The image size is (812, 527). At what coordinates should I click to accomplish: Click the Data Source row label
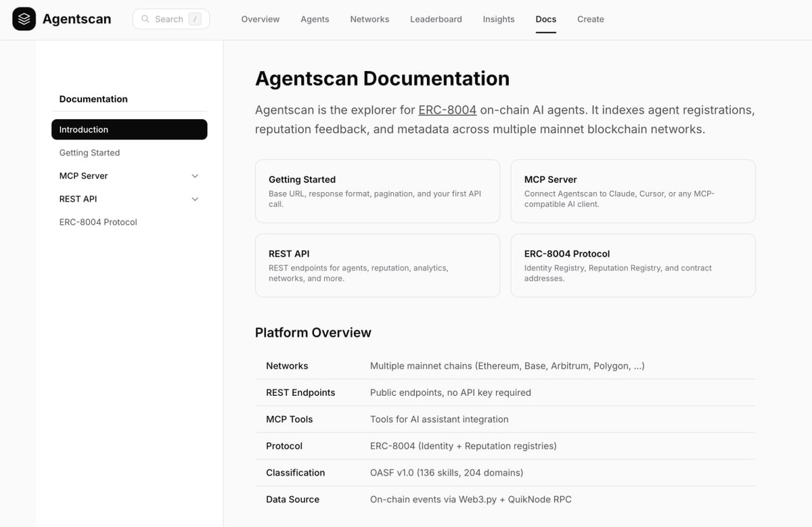292,499
